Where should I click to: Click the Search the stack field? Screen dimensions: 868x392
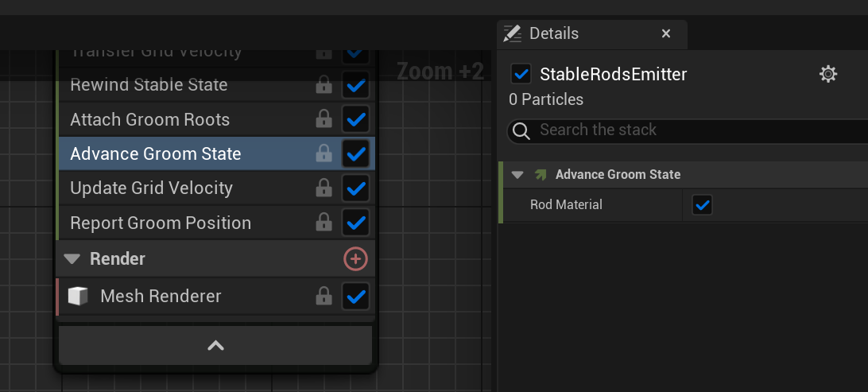[684, 130]
